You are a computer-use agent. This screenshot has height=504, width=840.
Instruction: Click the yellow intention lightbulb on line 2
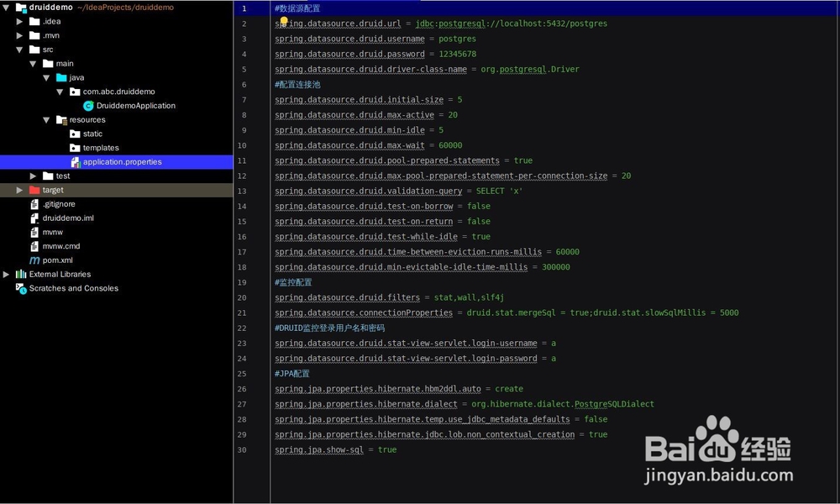(x=284, y=21)
